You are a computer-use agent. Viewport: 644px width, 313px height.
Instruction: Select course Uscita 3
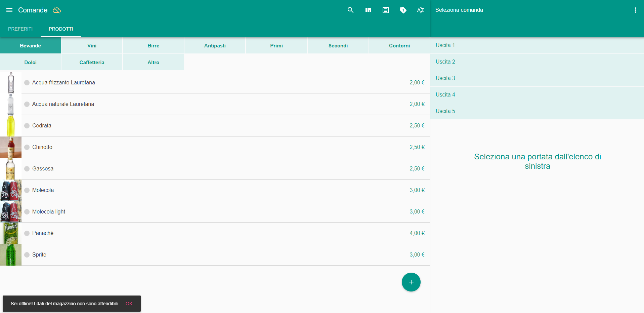pos(537,78)
